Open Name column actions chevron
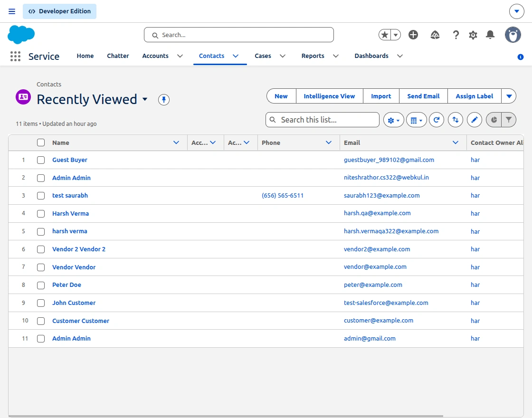 176,142
